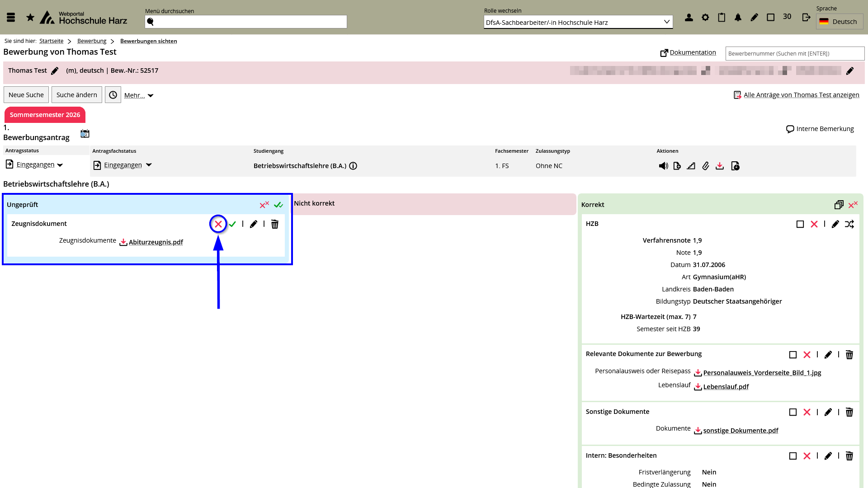Open the hamburger main menu
Screen dimensions: 868x488
[11, 17]
